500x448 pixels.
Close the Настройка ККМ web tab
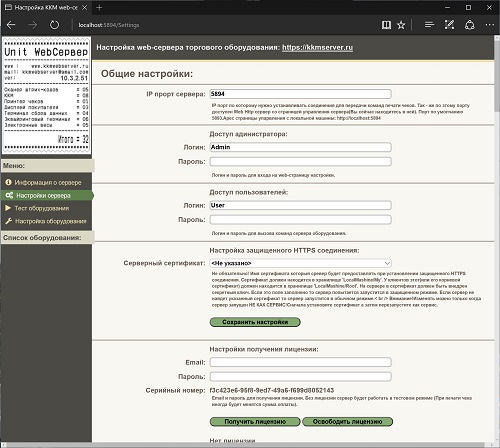(x=85, y=7)
